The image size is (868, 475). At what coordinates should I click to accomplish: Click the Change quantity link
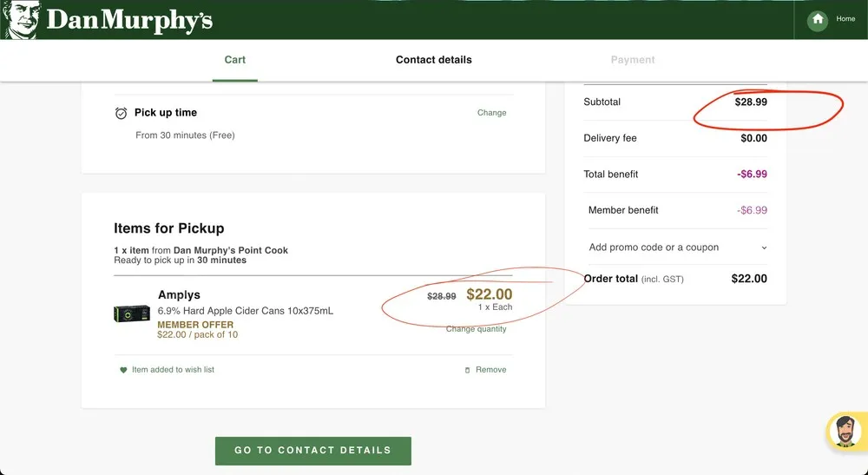click(x=476, y=329)
